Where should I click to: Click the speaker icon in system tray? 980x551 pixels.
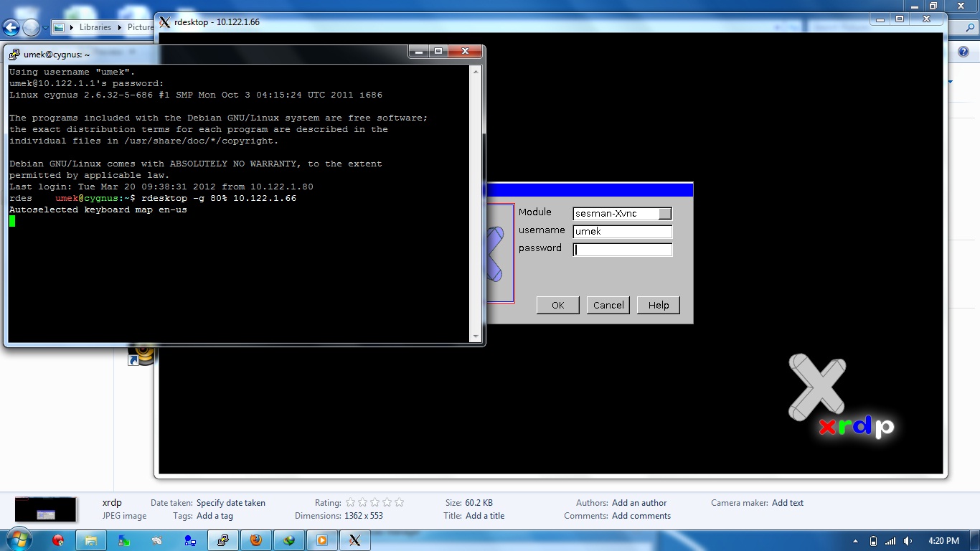pos(906,541)
